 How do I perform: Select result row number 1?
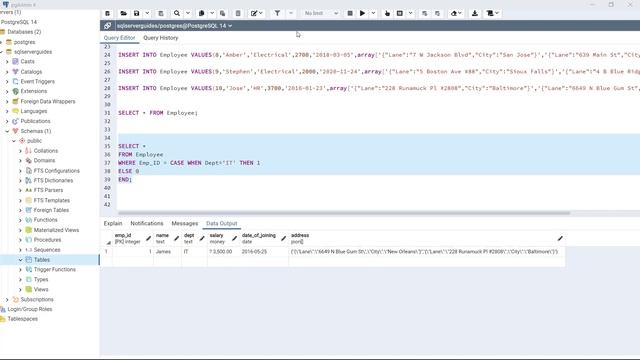pos(106,252)
